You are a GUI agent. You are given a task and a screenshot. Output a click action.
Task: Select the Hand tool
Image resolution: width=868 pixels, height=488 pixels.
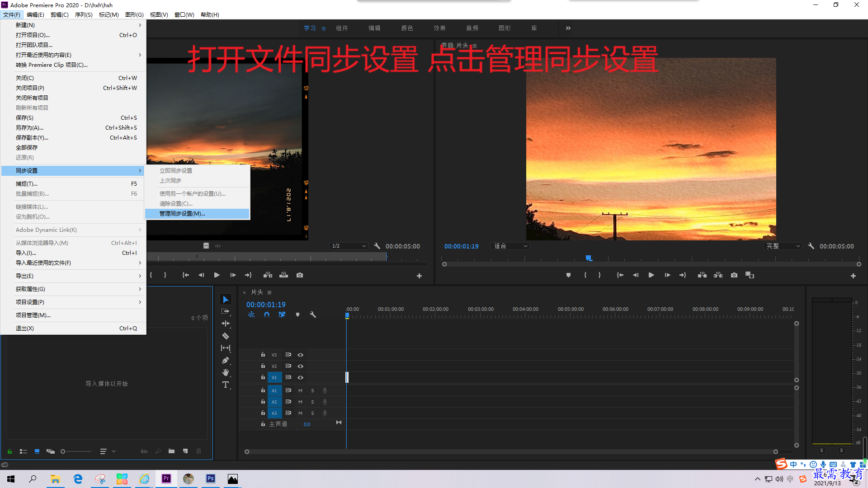coord(226,372)
